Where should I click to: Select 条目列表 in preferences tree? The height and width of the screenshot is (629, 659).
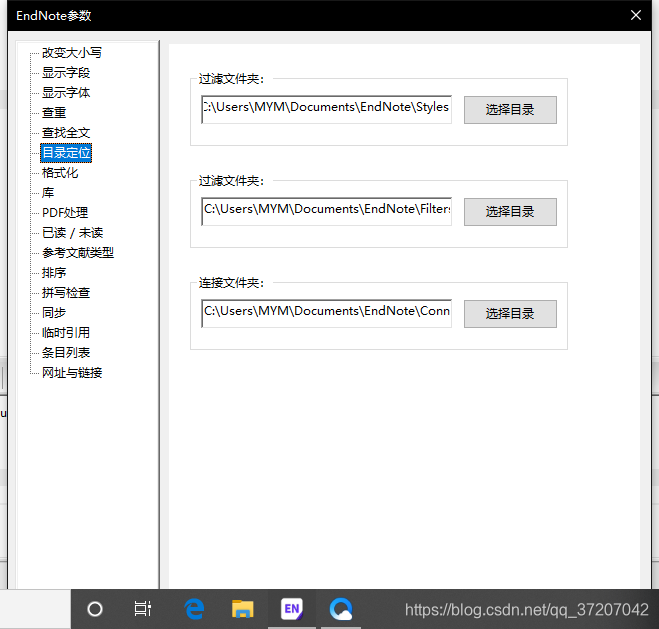tap(66, 353)
